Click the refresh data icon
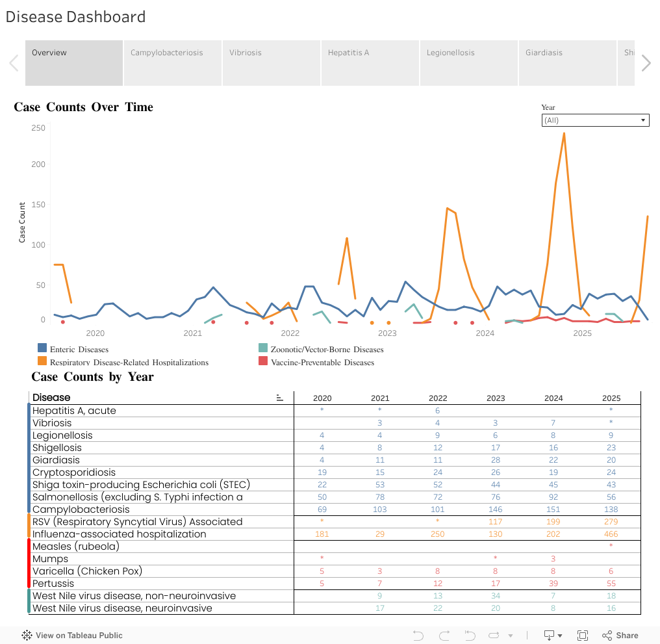 point(494,635)
